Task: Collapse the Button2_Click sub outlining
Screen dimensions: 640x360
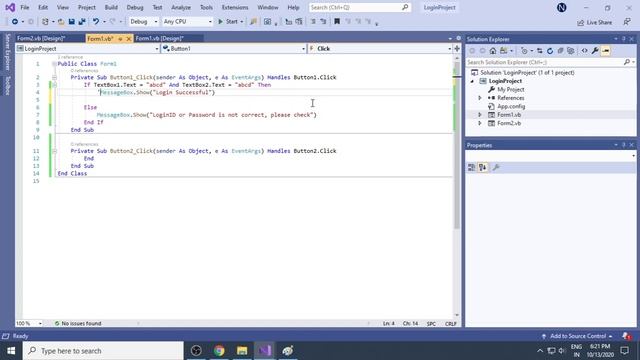Action: pos(54,151)
